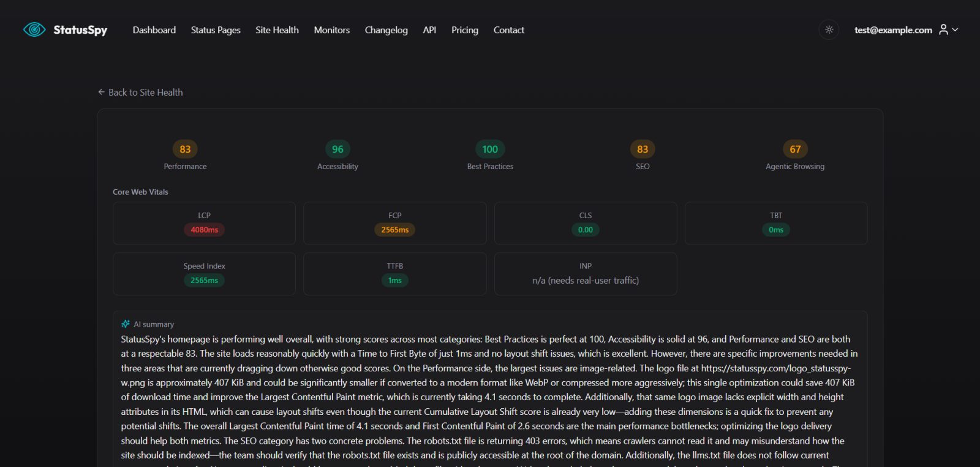Click the LCP 4080ms value

[204, 230]
